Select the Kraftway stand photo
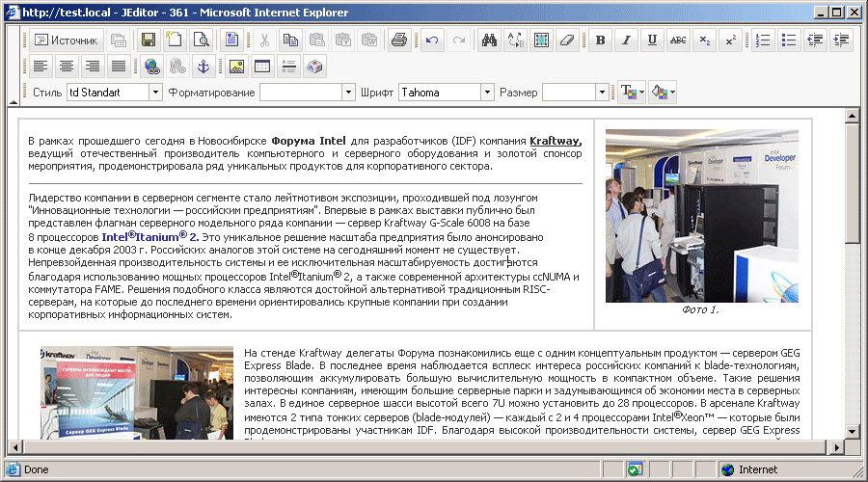This screenshot has width=868, height=482. point(137,393)
